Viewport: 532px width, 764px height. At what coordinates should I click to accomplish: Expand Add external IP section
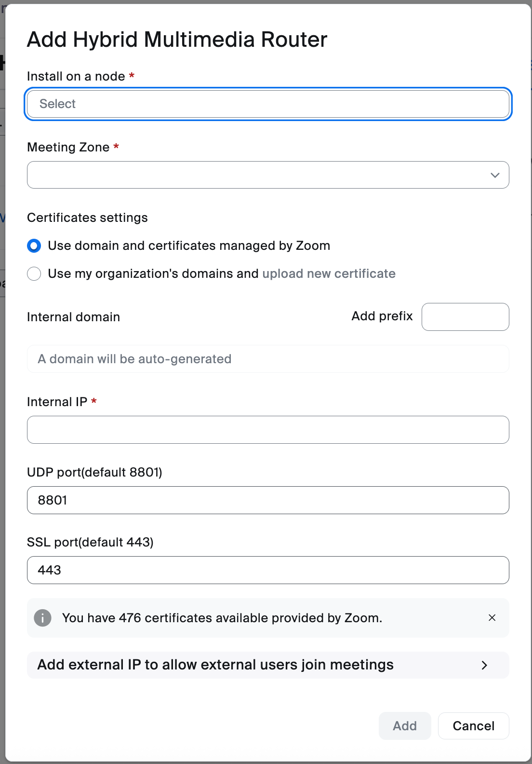tap(215, 665)
